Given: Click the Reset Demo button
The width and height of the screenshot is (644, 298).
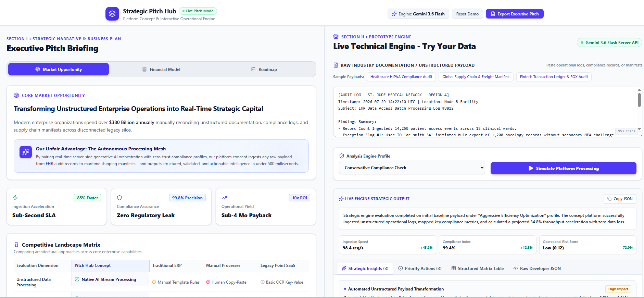Looking at the screenshot, I should click(467, 14).
